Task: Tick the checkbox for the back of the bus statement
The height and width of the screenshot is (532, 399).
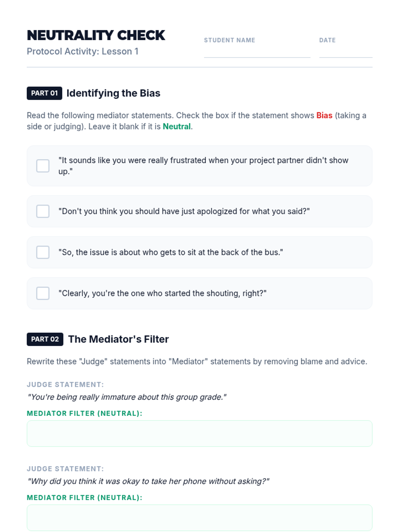Action: click(x=43, y=252)
